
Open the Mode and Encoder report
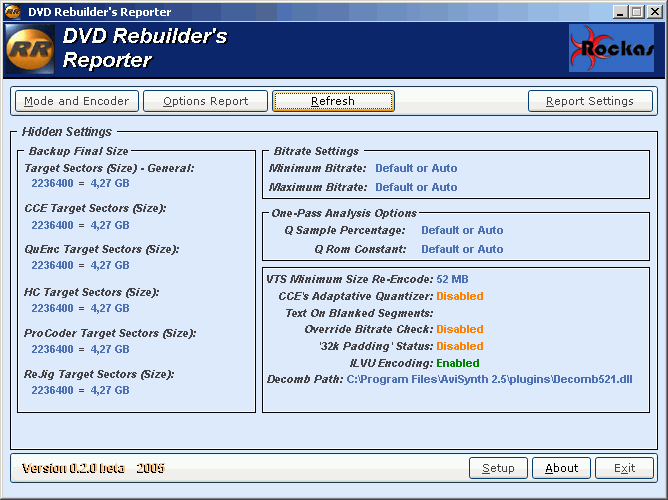tap(77, 101)
